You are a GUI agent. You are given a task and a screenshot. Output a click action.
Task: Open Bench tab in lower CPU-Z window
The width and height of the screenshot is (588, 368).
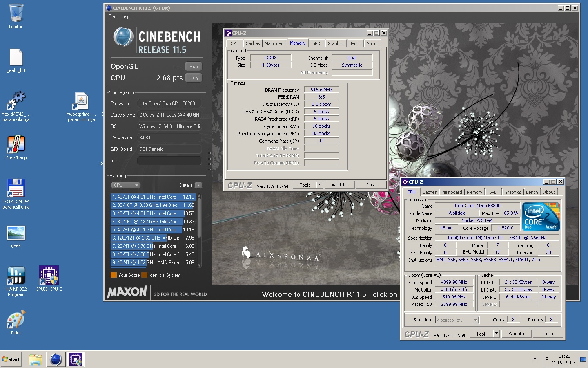(x=532, y=192)
